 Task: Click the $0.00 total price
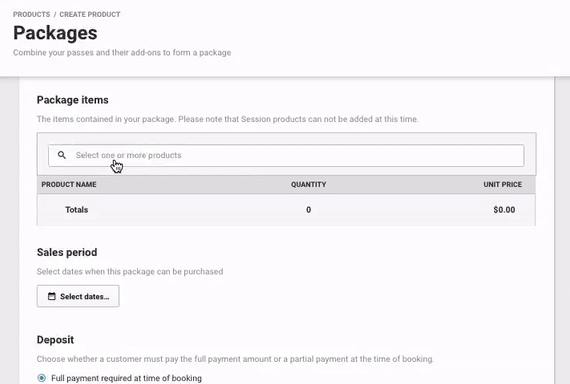click(504, 210)
